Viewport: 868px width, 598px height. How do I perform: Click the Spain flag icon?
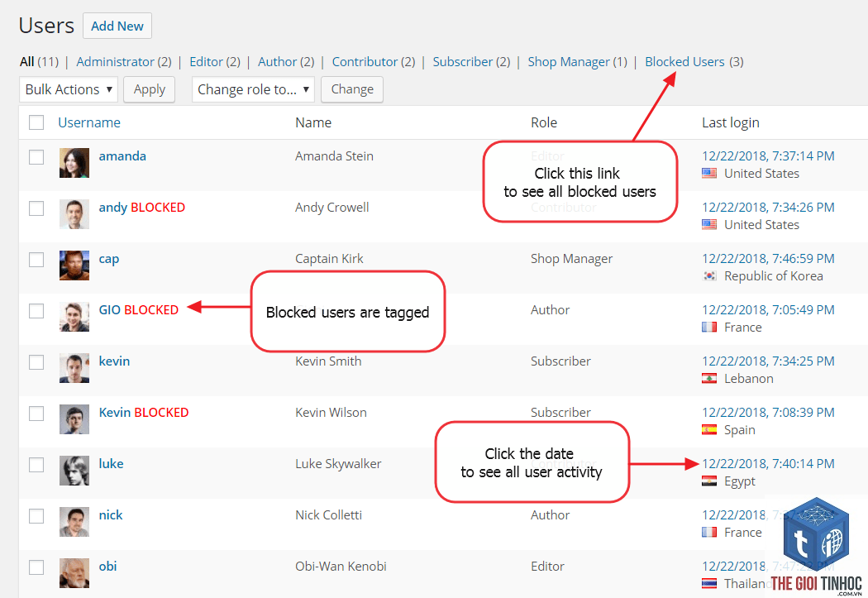(709, 429)
